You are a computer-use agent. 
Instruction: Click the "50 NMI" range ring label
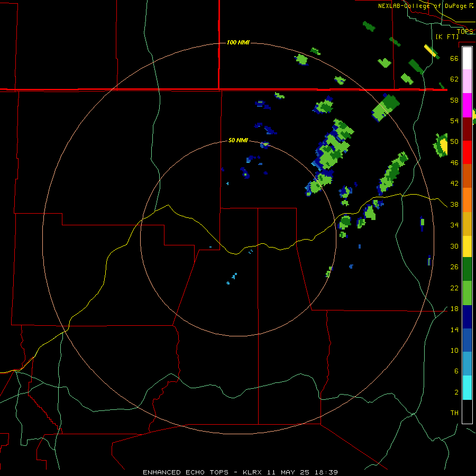[238, 140]
